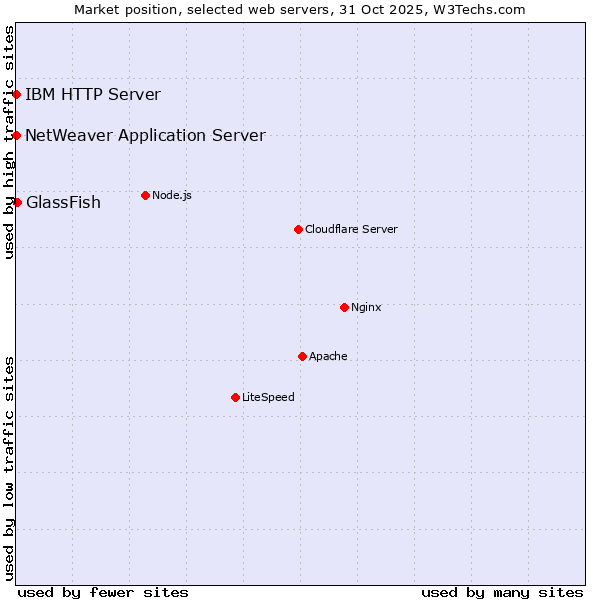Click the 'used by fewer sites' axis label

tap(103, 592)
